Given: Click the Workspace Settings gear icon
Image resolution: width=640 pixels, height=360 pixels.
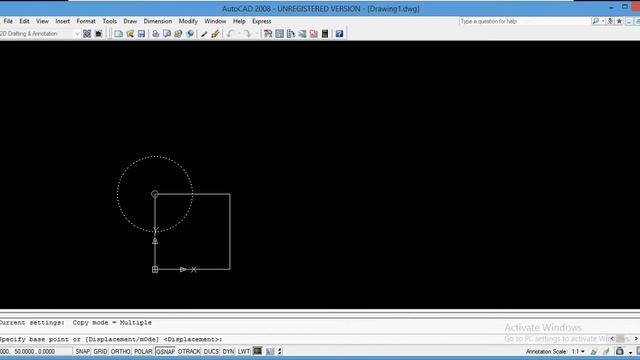Looking at the screenshot, I should pyautogui.click(x=87, y=34).
